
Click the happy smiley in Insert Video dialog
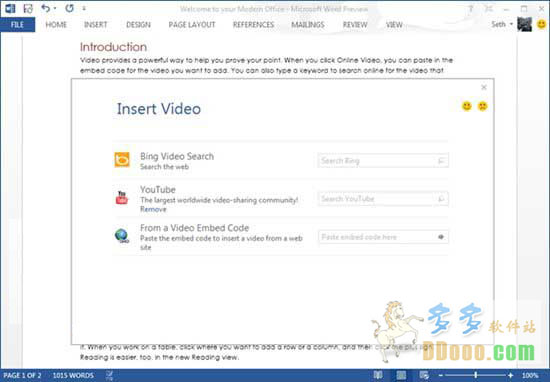pyautogui.click(x=467, y=106)
